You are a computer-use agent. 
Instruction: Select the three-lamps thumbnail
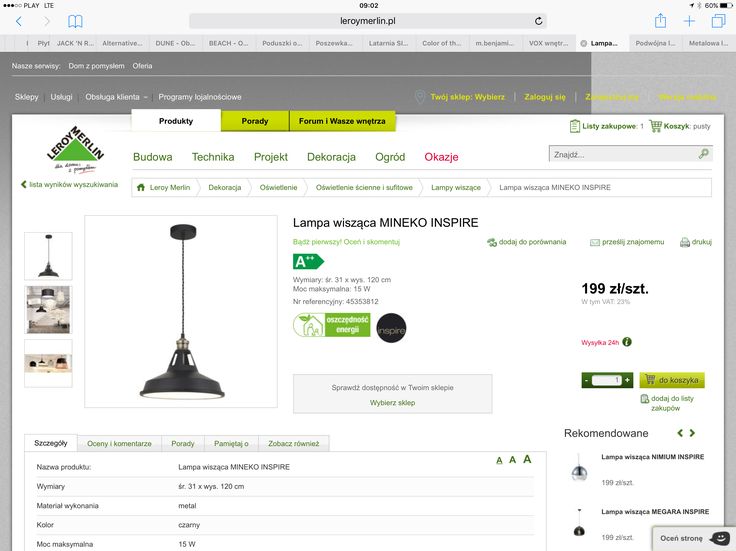coord(48,363)
